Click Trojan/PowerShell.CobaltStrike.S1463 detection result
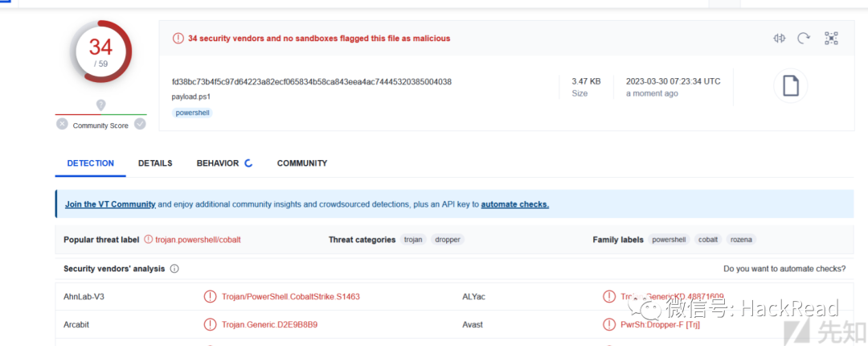868x346 pixels. pyautogui.click(x=291, y=297)
